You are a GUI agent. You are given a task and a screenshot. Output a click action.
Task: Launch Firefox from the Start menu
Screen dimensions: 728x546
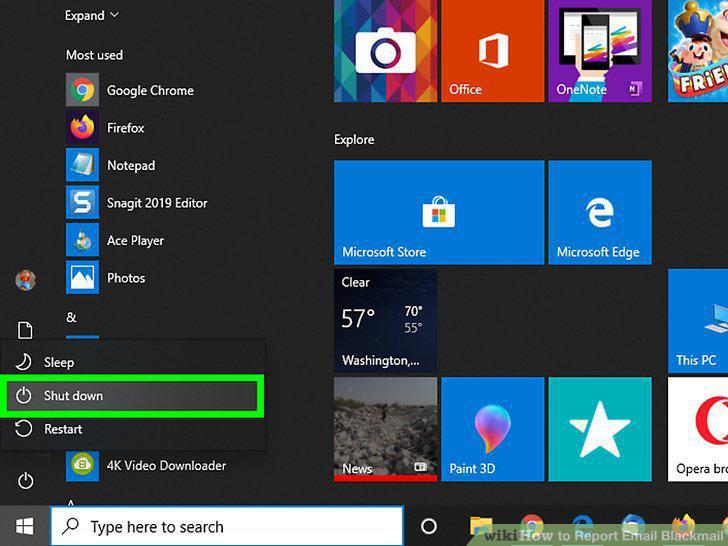105,128
